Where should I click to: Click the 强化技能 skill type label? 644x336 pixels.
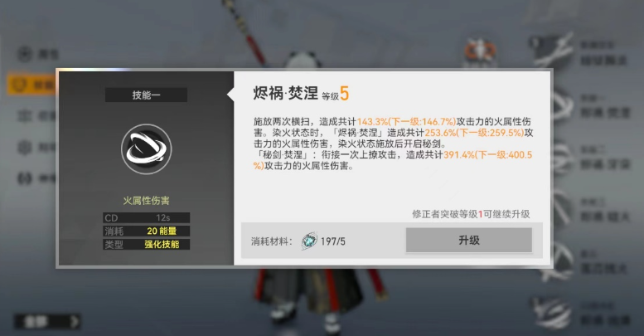tap(162, 244)
